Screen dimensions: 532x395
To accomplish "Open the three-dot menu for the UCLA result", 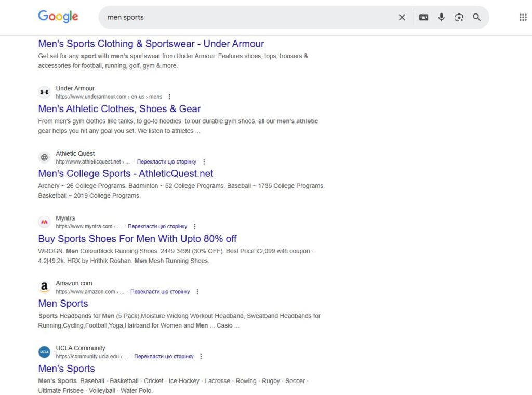I will click(x=201, y=357).
